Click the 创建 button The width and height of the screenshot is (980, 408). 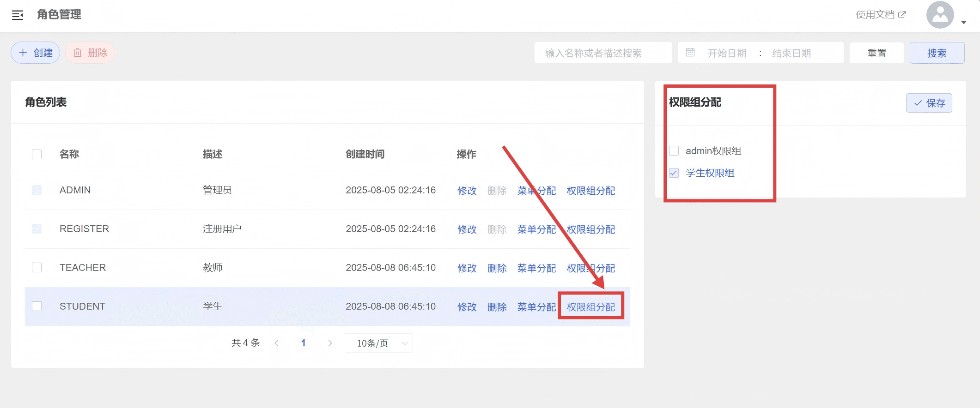point(36,53)
